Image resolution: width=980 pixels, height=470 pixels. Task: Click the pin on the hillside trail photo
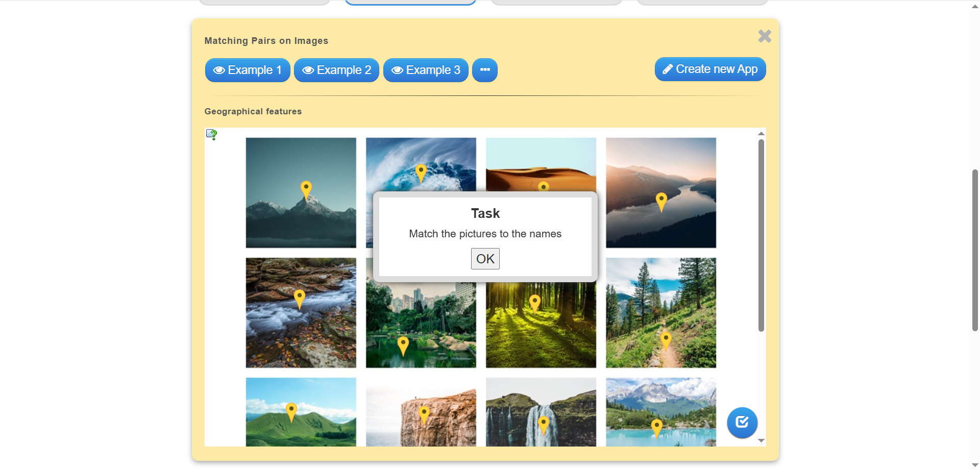666,340
